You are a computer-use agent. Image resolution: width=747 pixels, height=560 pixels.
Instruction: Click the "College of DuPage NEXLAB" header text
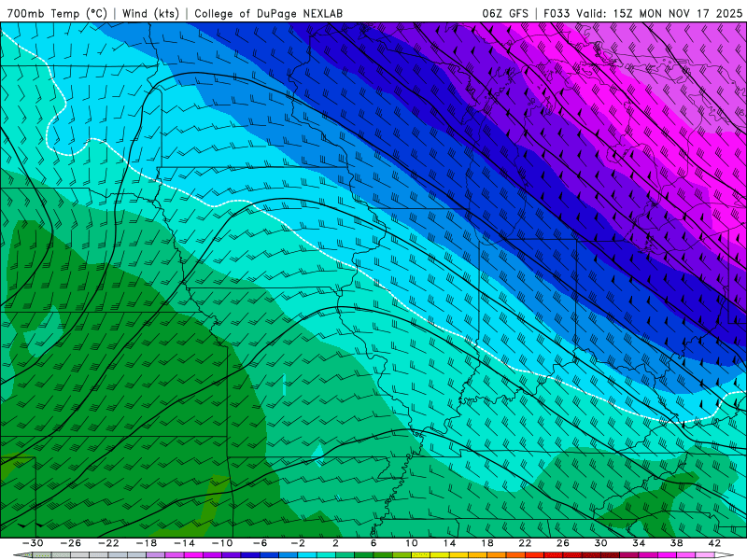(268, 13)
